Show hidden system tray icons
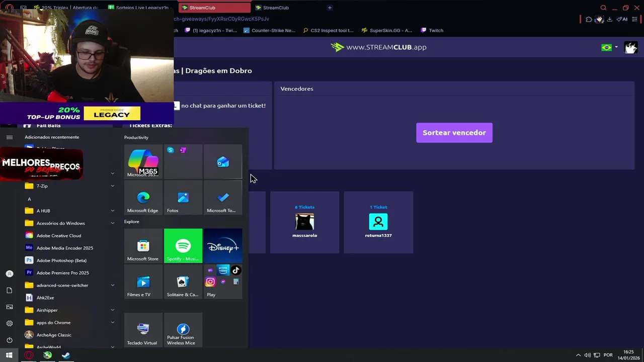Viewport: 644px width, 362px height. click(578, 355)
